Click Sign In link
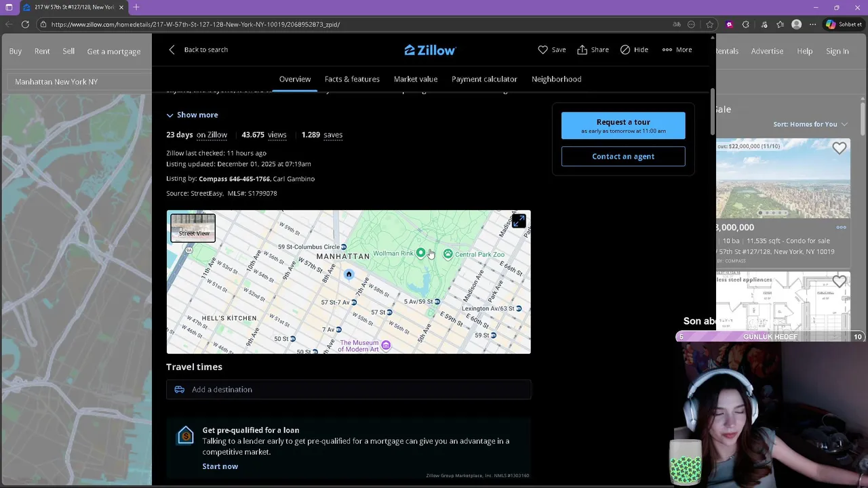 point(837,51)
